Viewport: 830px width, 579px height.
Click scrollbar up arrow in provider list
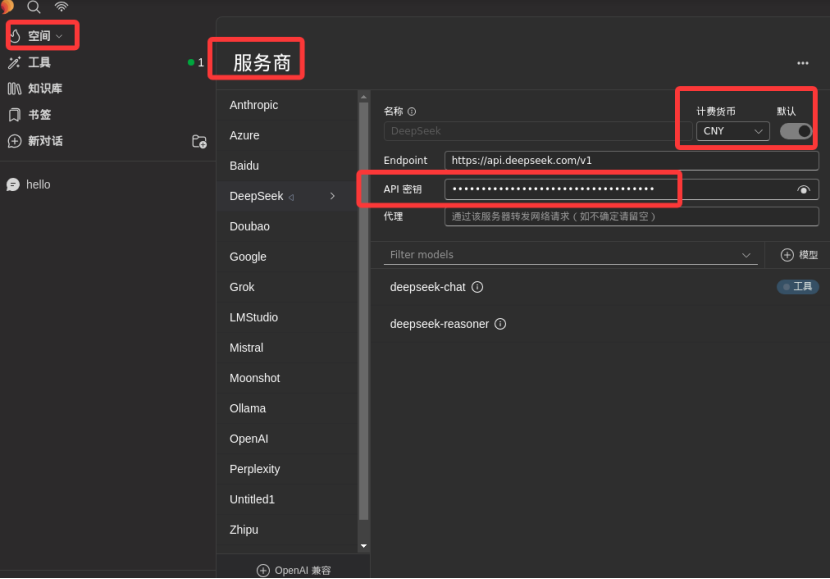(364, 97)
